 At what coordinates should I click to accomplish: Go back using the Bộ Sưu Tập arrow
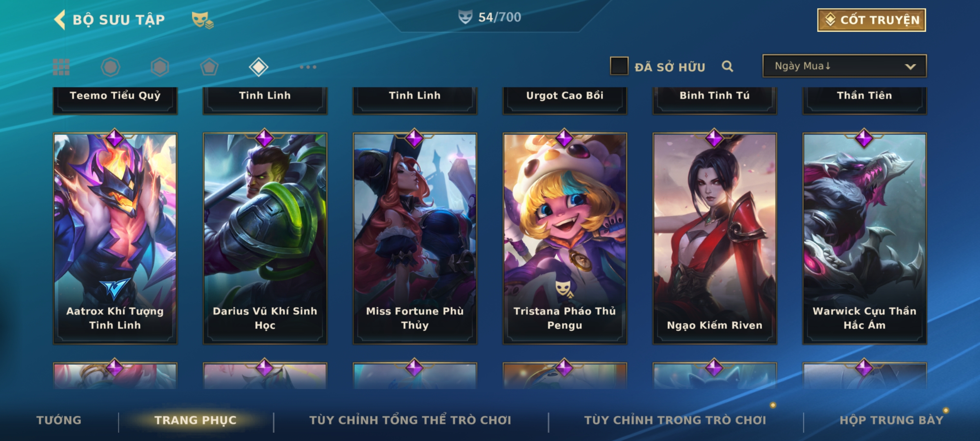point(60,20)
